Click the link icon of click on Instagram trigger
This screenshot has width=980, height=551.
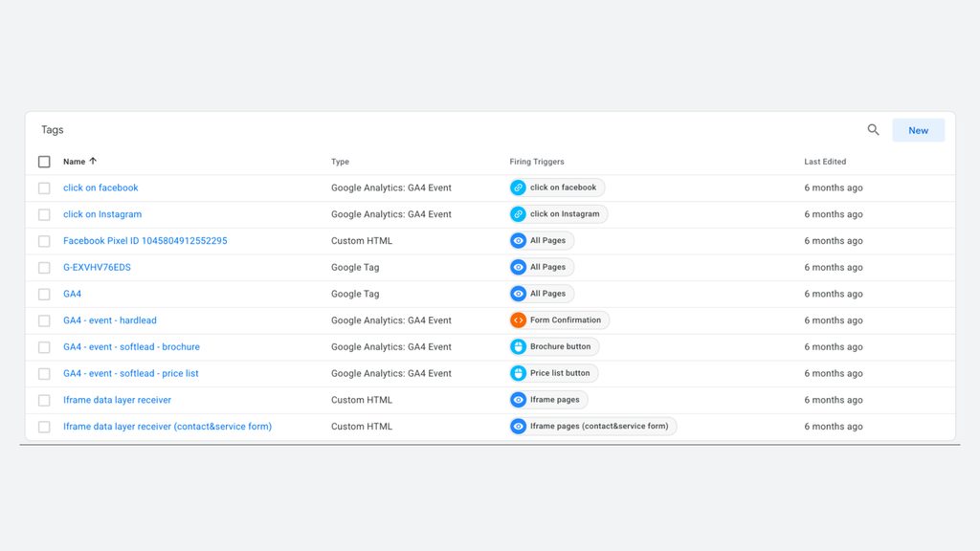pyautogui.click(x=518, y=214)
